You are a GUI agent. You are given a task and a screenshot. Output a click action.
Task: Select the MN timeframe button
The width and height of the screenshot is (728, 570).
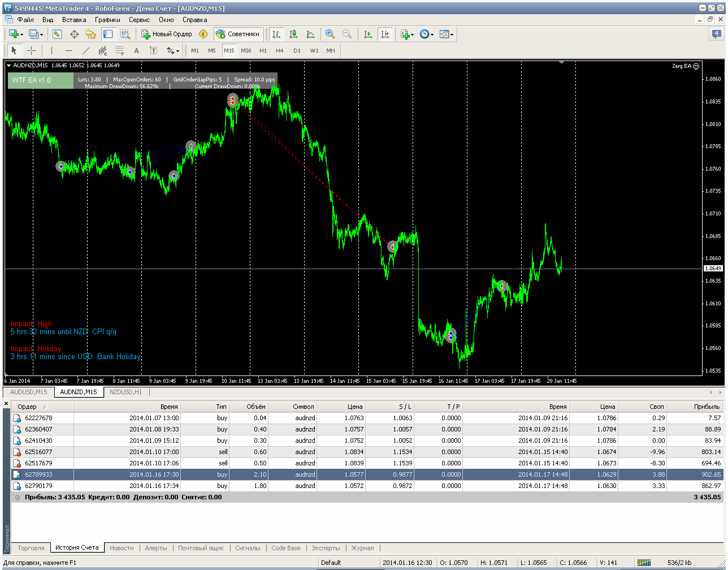[x=331, y=50]
